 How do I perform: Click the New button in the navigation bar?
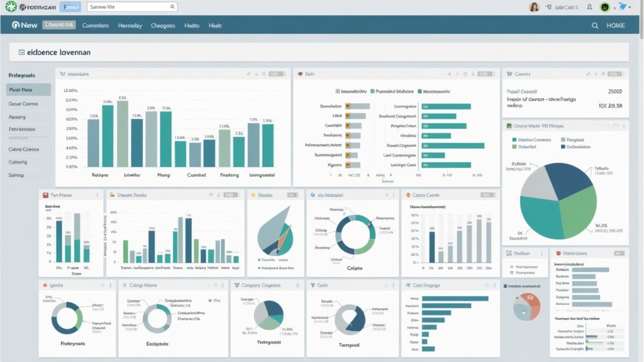(25, 25)
